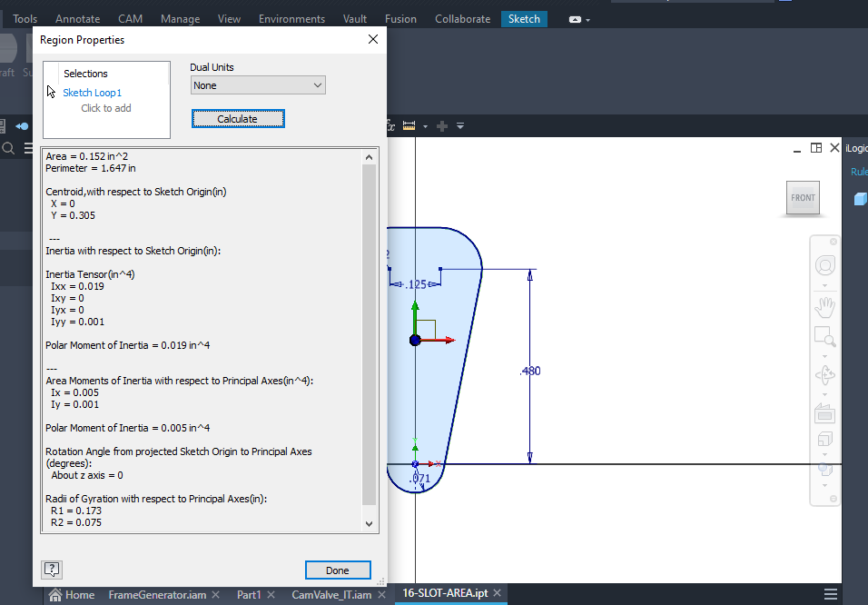The width and height of the screenshot is (868, 605).
Task: Click 'Click to add' in the Selections box
Action: click(x=105, y=107)
